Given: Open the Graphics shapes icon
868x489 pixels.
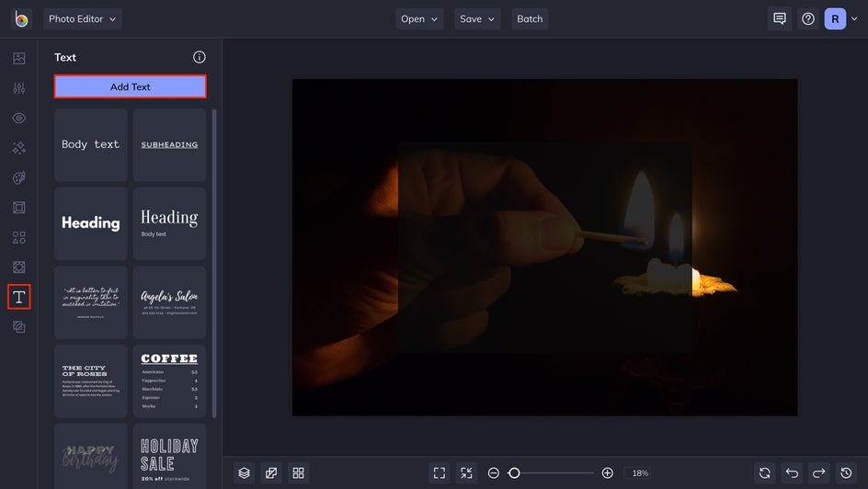Looking at the screenshot, I should click(x=18, y=237).
